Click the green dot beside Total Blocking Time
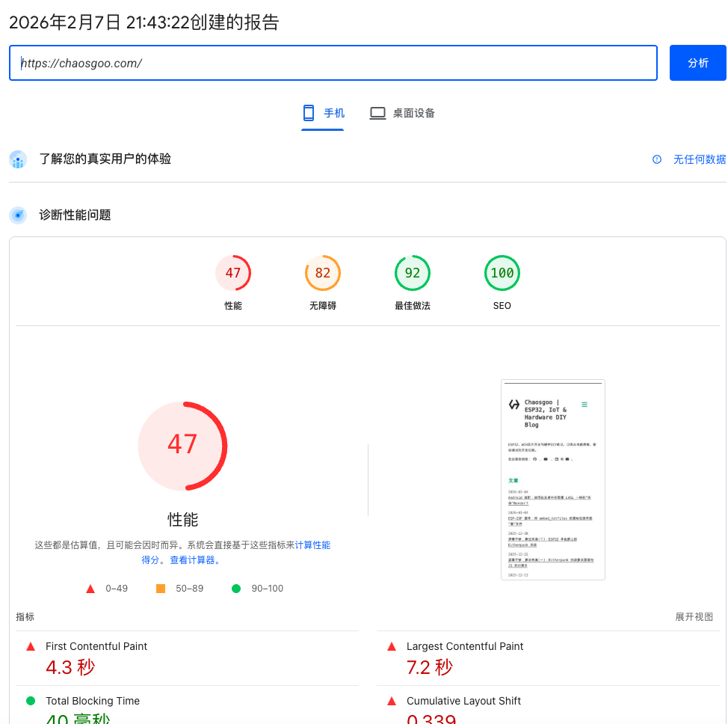This screenshot has height=724, width=728. pyautogui.click(x=30, y=700)
